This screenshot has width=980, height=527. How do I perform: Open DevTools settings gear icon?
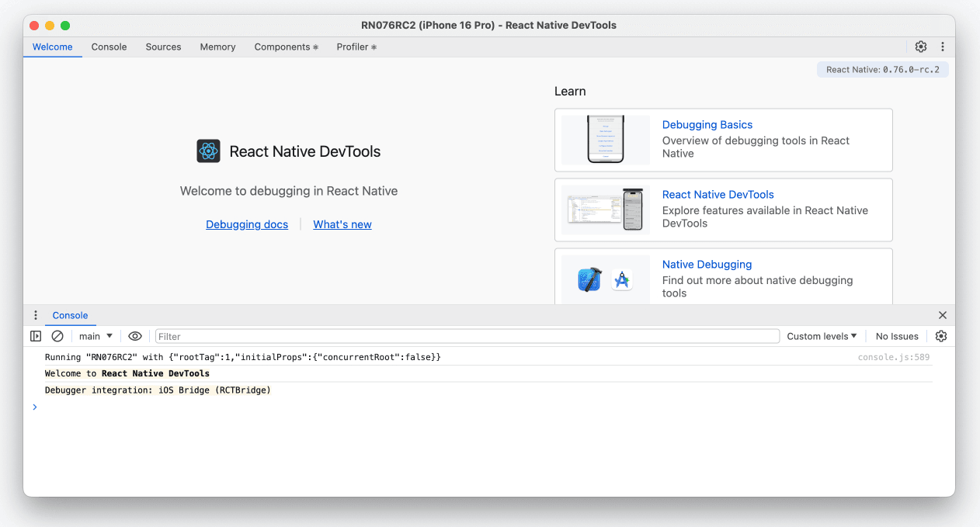[921, 47]
